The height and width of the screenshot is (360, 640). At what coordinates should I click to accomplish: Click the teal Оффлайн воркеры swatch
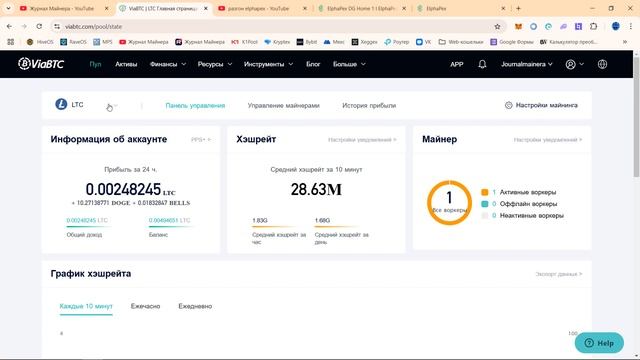[x=484, y=204]
